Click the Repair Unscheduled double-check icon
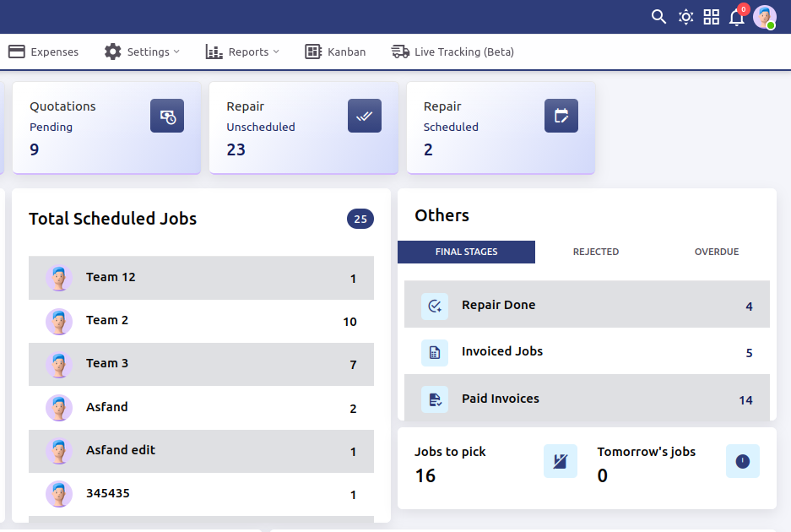This screenshot has width=791, height=532. 365,116
